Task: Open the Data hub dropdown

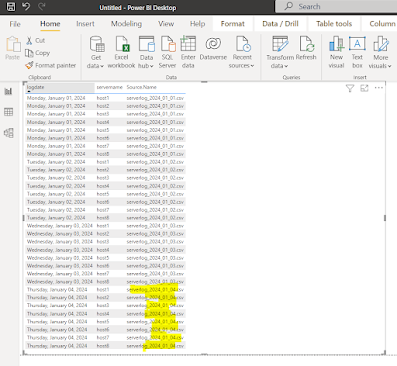Action: pyautogui.click(x=146, y=52)
